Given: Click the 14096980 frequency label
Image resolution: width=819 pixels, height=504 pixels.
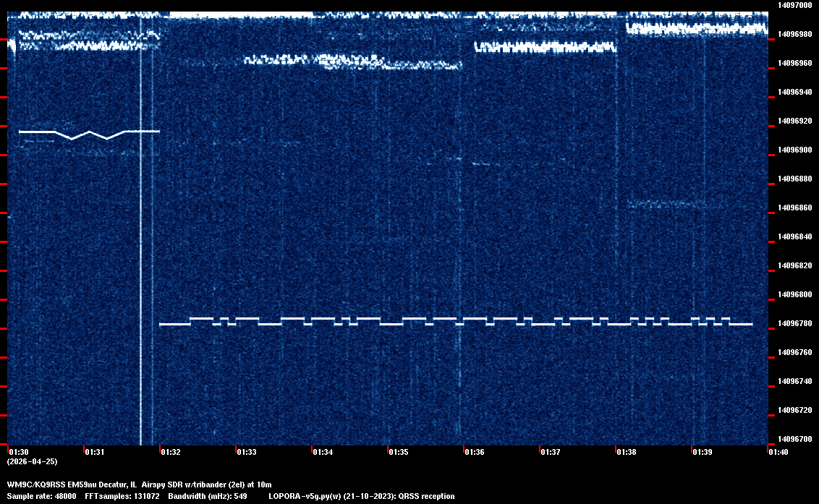Looking at the screenshot, I should 795,34.
